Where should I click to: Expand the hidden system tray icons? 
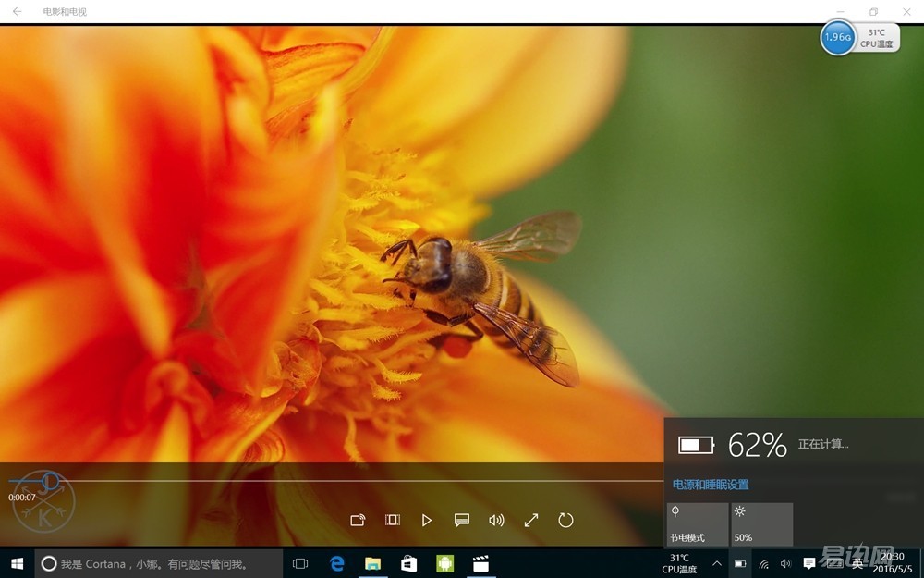tap(717, 564)
